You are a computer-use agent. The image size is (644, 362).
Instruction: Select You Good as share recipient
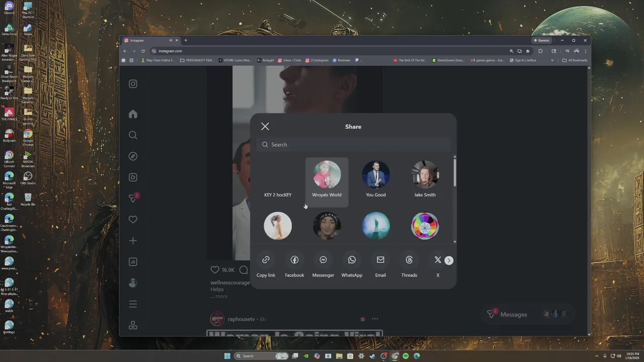click(376, 180)
